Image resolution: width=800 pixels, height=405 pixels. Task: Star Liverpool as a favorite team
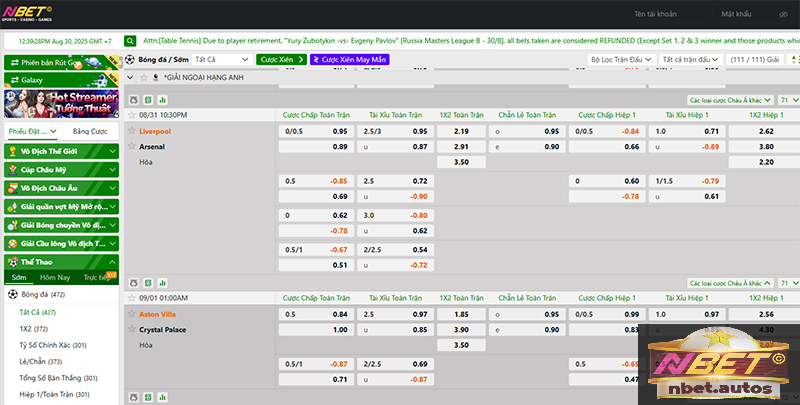pos(132,131)
